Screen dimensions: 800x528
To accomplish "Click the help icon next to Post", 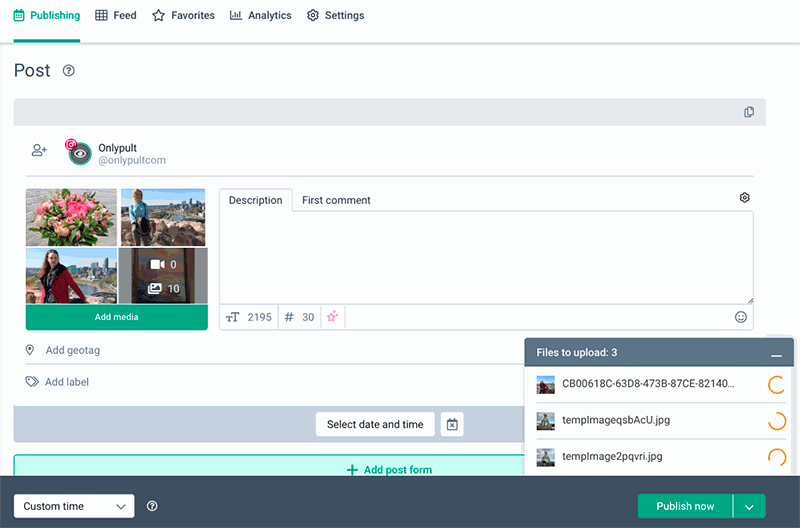I will [x=69, y=71].
